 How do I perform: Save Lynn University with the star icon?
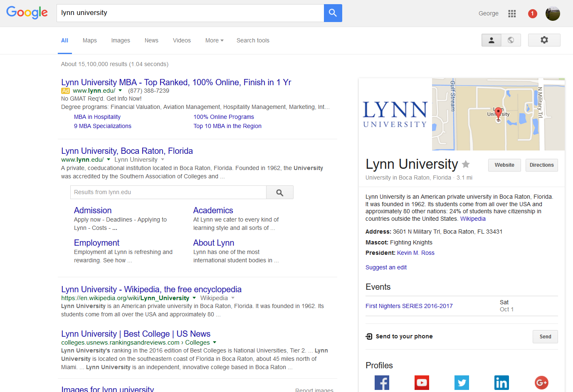click(x=466, y=164)
